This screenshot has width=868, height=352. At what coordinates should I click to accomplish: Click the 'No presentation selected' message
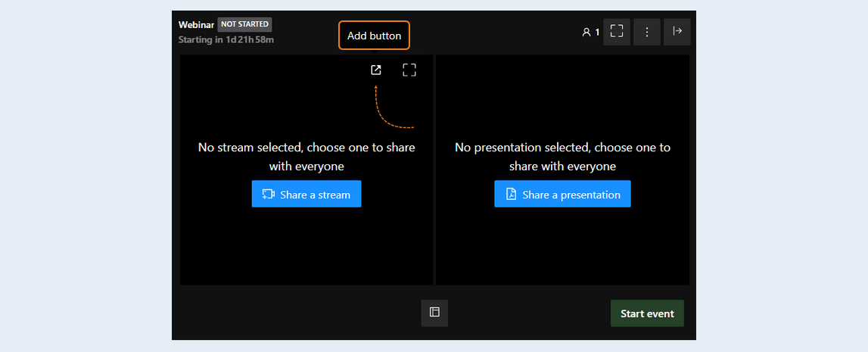tap(562, 157)
